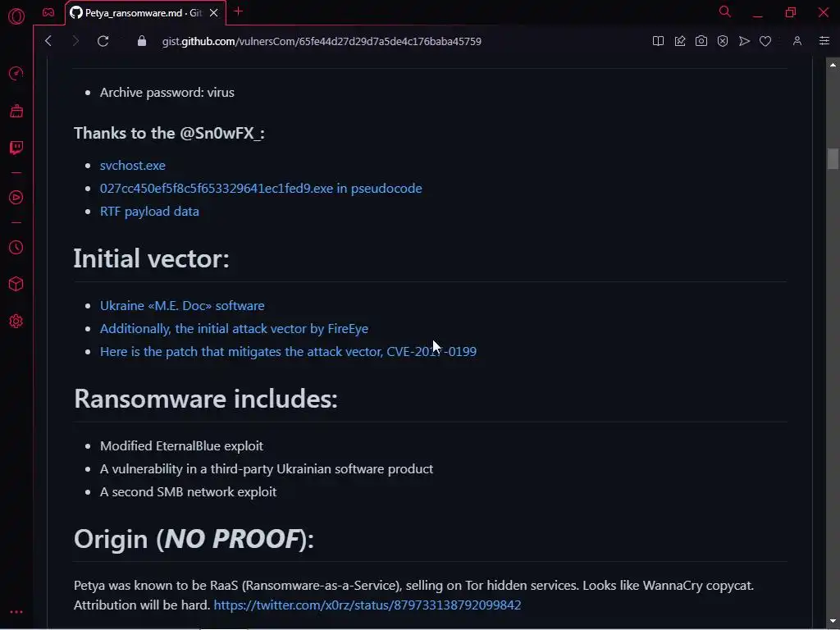Reload the current page

(x=103, y=41)
